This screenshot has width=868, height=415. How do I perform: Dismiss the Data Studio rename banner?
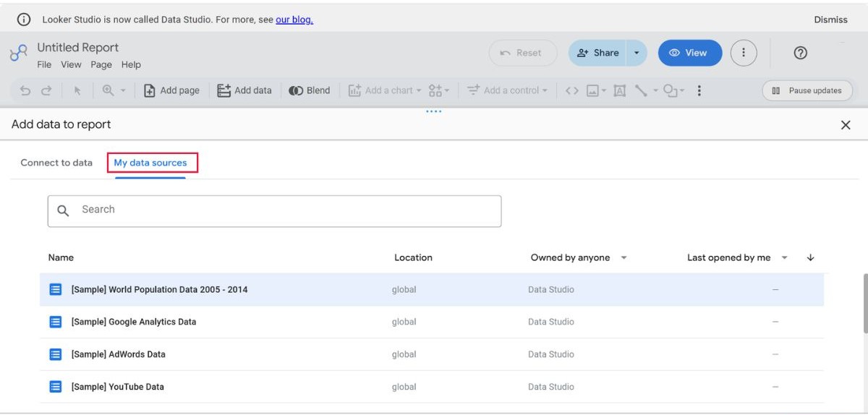pyautogui.click(x=830, y=20)
